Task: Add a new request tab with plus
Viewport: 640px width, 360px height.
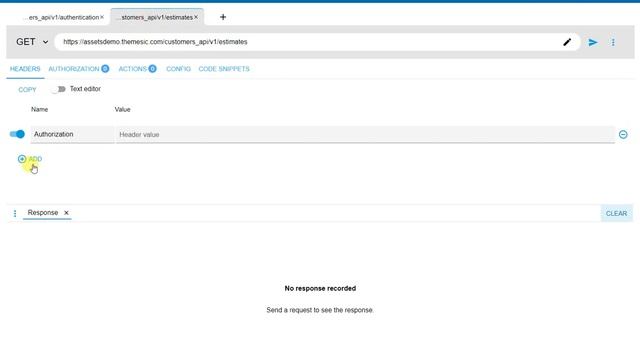Action: click(x=223, y=17)
